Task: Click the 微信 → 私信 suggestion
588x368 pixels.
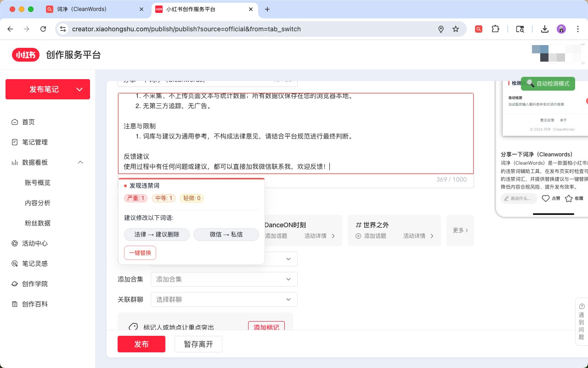Action: coord(226,235)
